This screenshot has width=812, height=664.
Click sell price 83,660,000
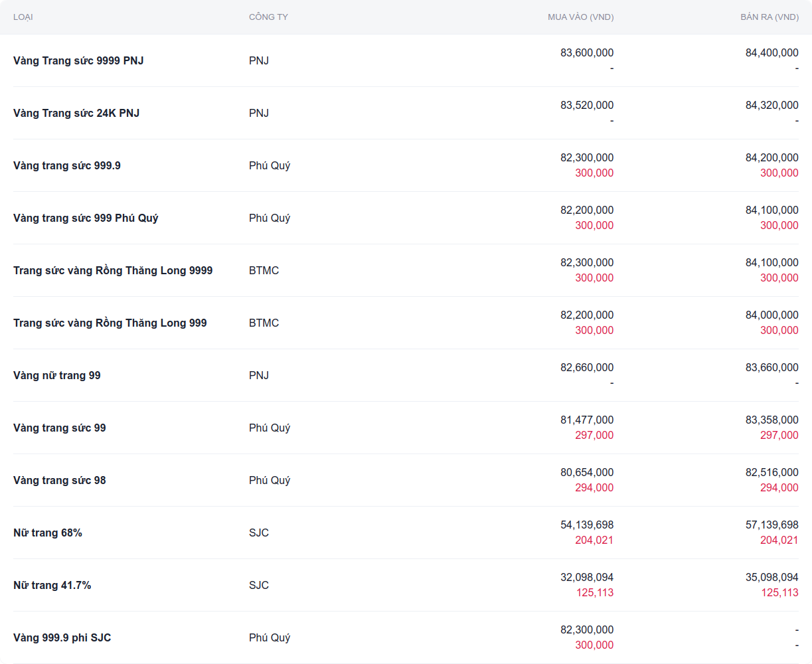pyautogui.click(x=772, y=367)
